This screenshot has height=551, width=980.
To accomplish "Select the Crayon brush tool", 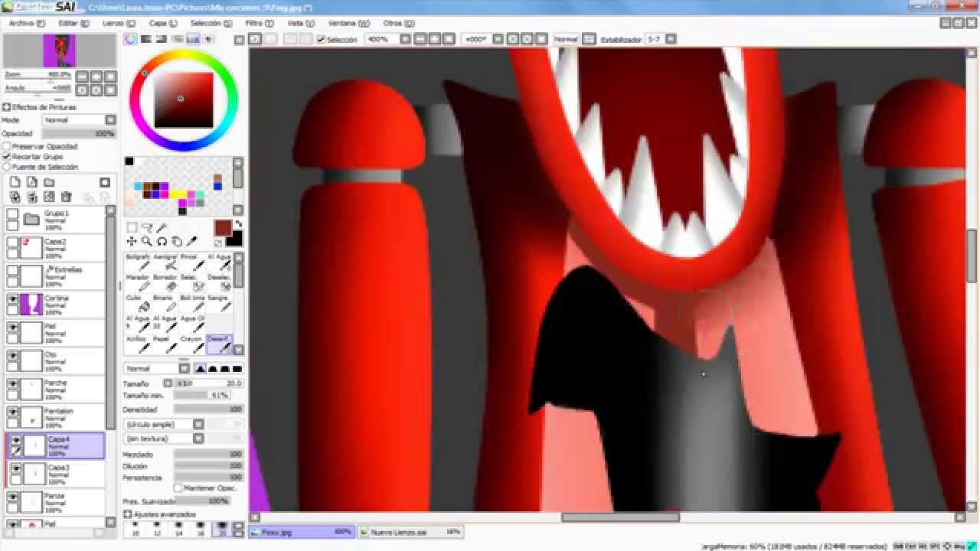I will pyautogui.click(x=191, y=345).
